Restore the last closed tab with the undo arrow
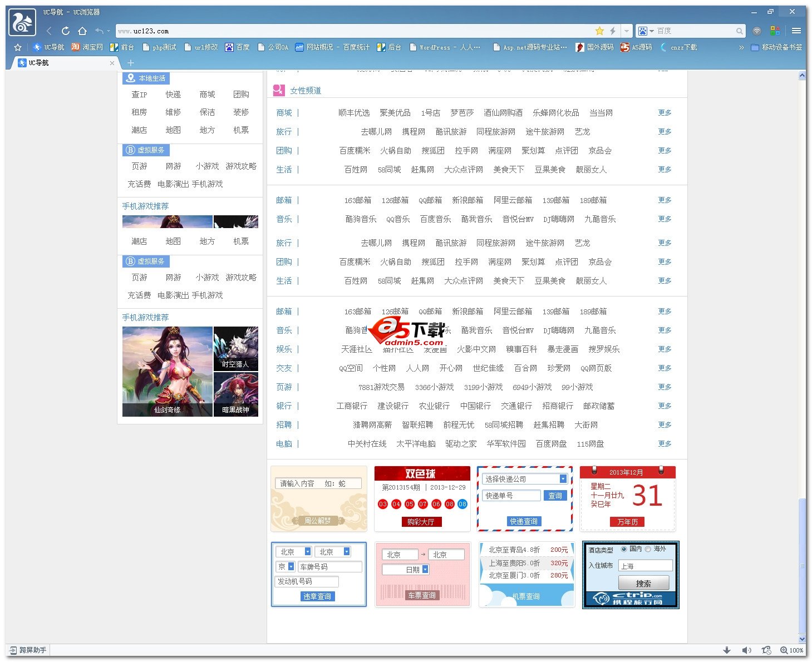 pyautogui.click(x=100, y=31)
